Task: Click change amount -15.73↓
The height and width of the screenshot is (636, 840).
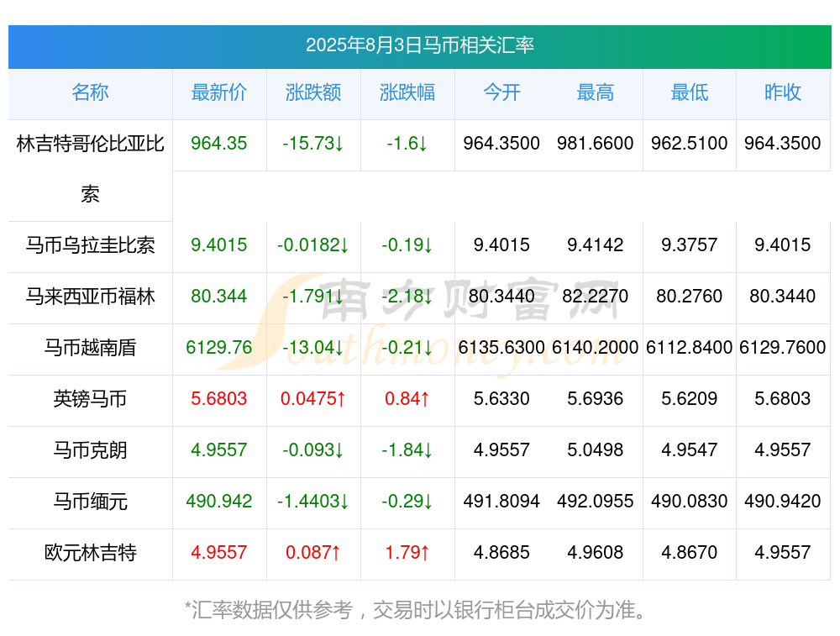Action: (313, 144)
